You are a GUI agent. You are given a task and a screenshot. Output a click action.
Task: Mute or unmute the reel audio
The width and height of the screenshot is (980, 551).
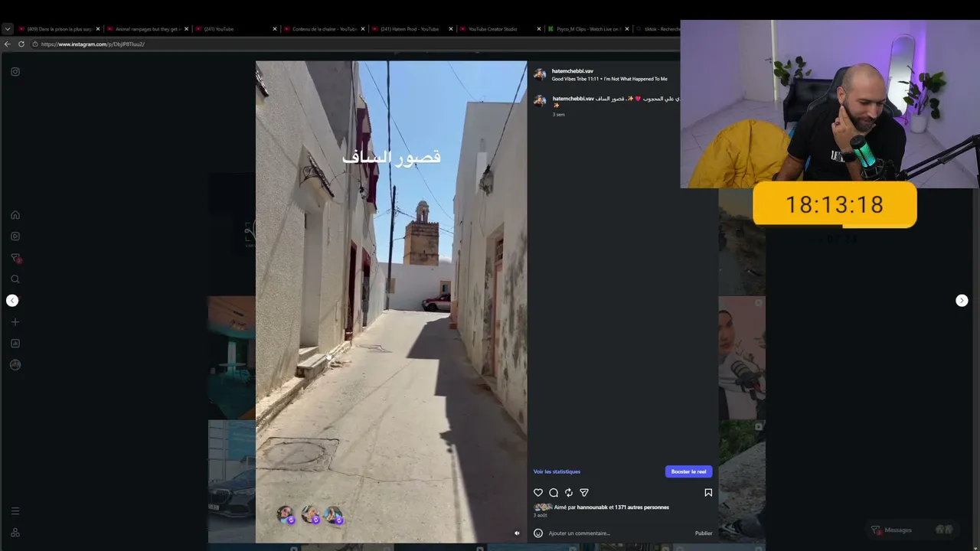(517, 533)
